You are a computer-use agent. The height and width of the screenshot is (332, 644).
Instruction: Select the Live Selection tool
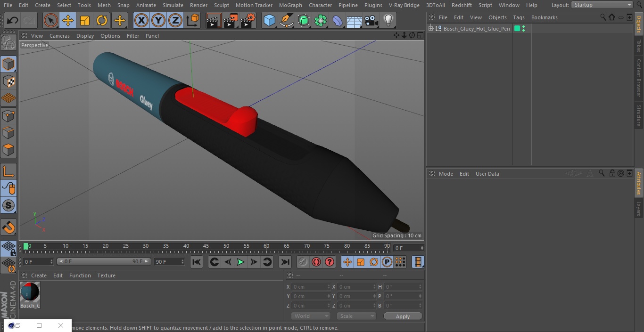(x=51, y=20)
